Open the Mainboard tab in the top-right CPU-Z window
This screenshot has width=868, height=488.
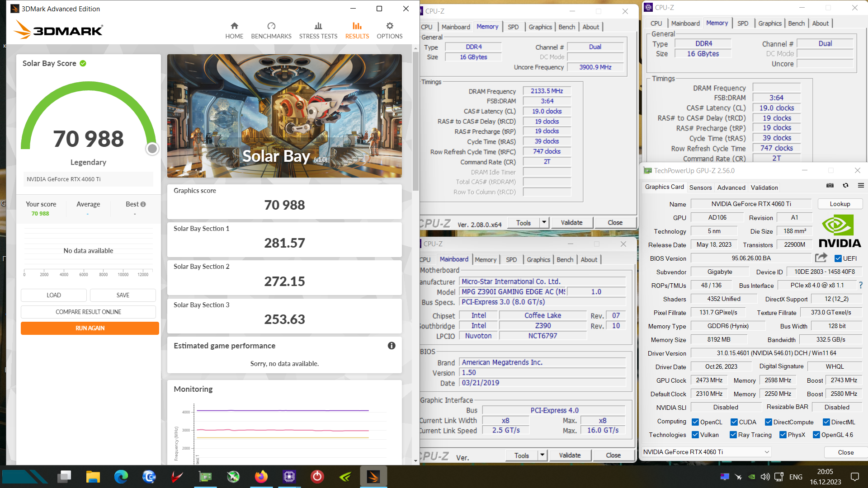point(685,23)
